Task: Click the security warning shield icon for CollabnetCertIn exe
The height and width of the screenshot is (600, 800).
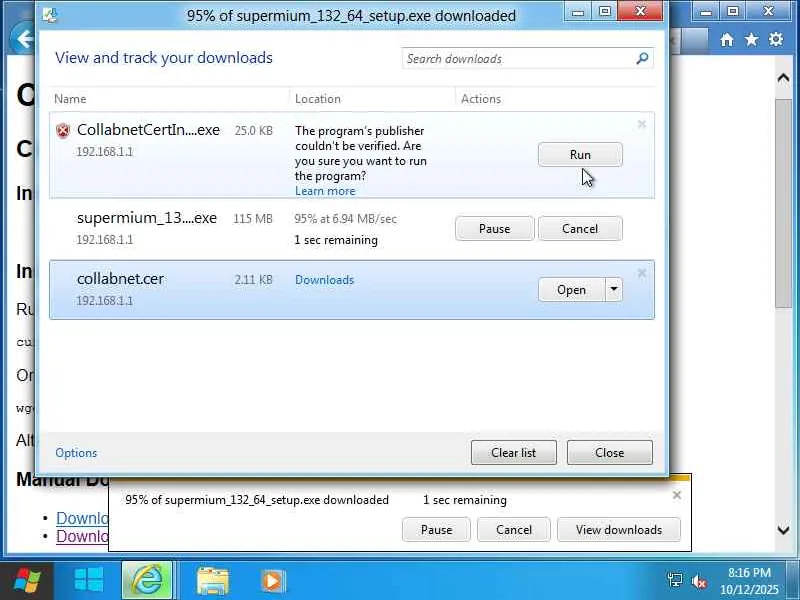Action: (63, 131)
